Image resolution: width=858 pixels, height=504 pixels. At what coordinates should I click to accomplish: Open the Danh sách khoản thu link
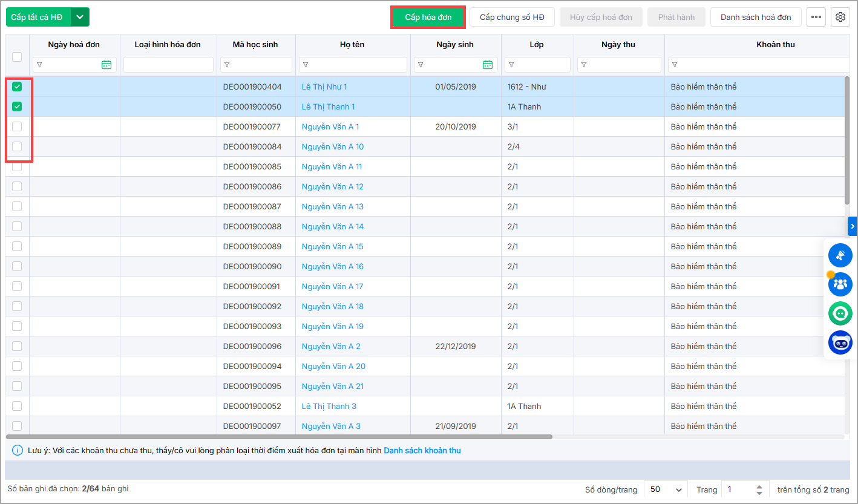point(422,451)
